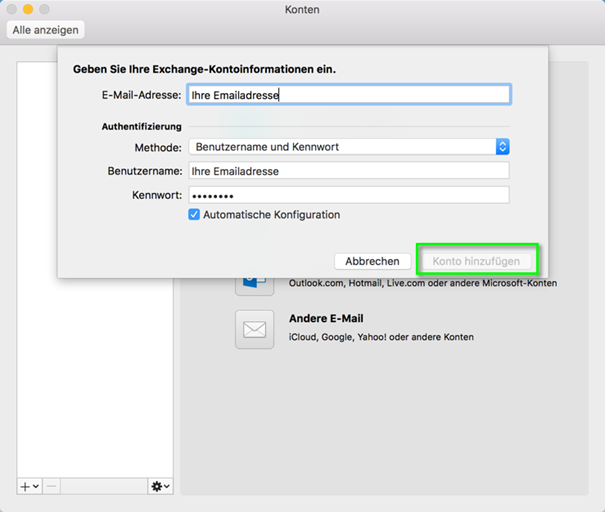This screenshot has height=512, width=605.
Task: Click the Alle anzeigen button
Action: click(x=46, y=30)
